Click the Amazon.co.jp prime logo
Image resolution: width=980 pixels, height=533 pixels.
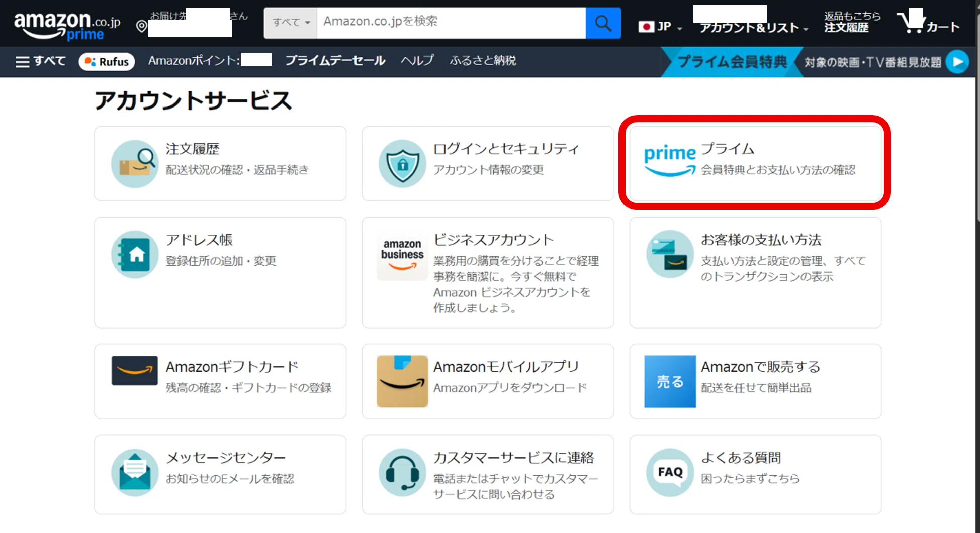[x=67, y=25]
